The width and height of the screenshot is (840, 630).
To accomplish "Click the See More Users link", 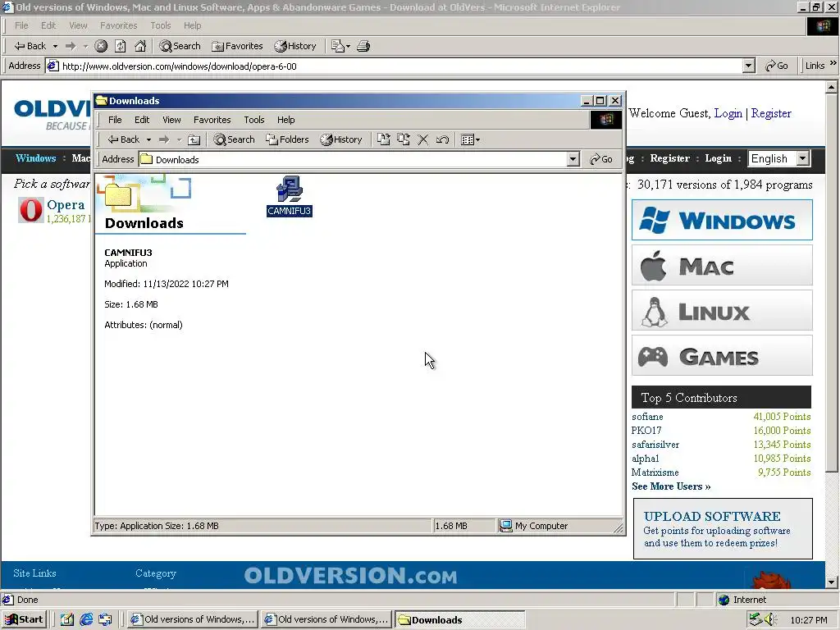I will (671, 486).
